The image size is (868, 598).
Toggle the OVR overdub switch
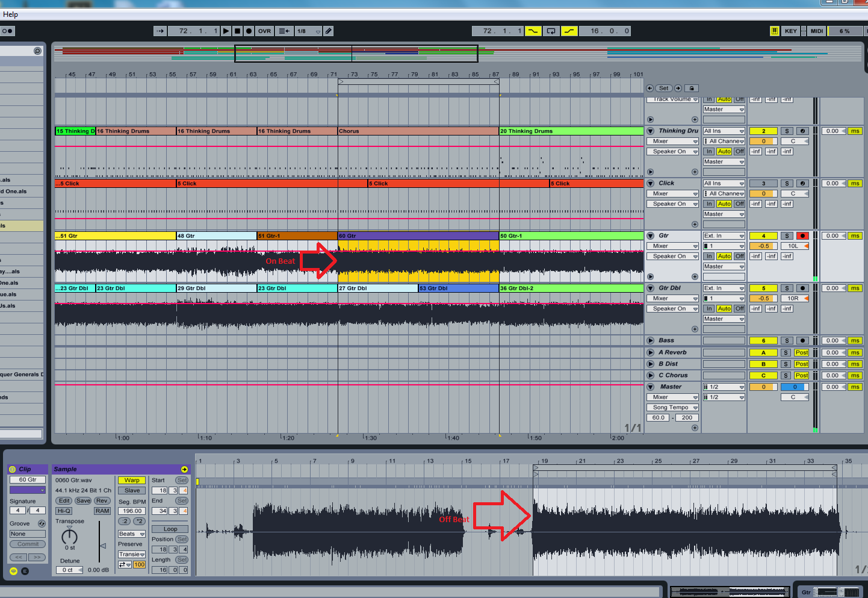pos(264,31)
